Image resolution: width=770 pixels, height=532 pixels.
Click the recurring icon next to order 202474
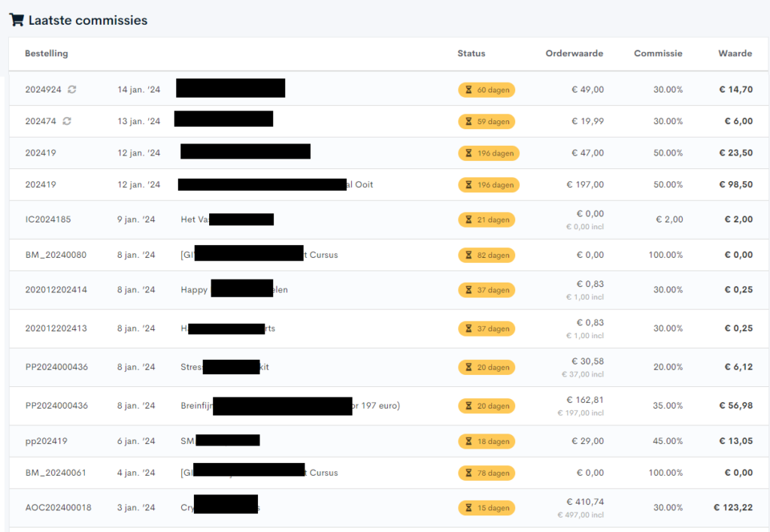tap(67, 121)
